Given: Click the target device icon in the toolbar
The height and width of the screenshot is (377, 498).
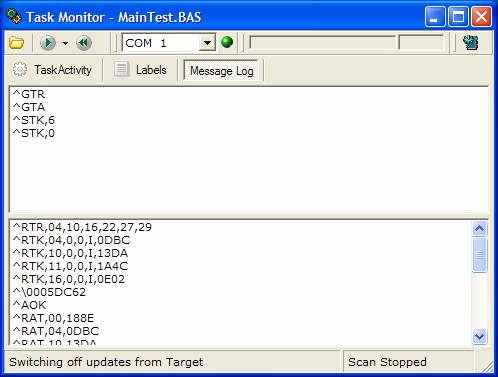Looking at the screenshot, I should pyautogui.click(x=471, y=43).
